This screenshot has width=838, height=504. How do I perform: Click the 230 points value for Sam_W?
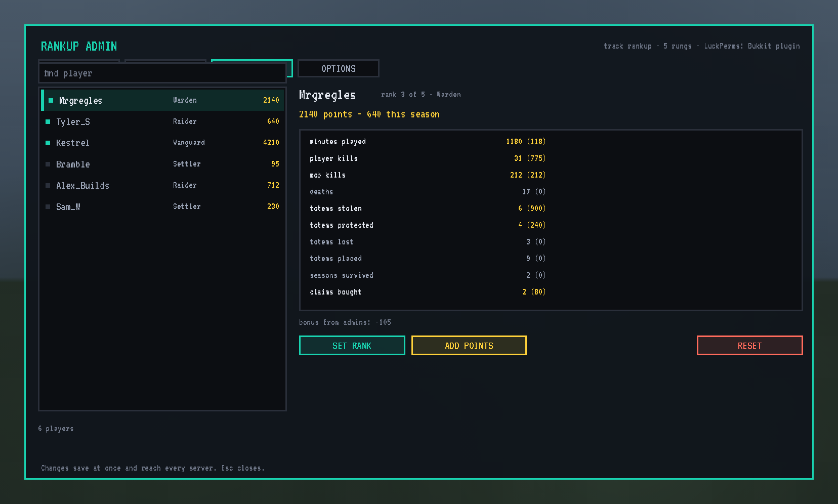point(273,206)
